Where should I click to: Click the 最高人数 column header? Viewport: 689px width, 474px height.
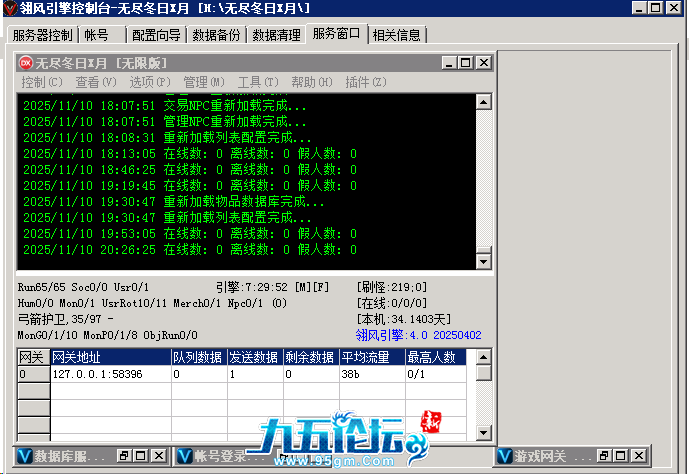pyautogui.click(x=436, y=358)
